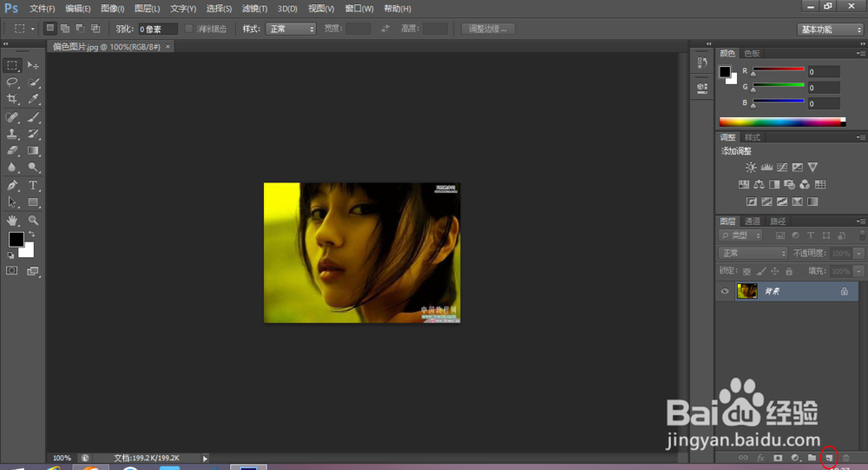Select the Eraser tool

12,150
